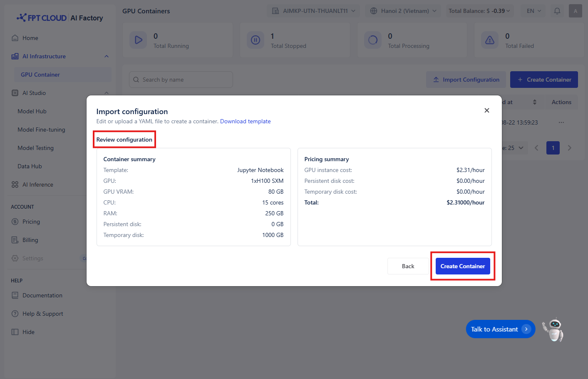Click the AI Infrastructure icon

click(15, 56)
